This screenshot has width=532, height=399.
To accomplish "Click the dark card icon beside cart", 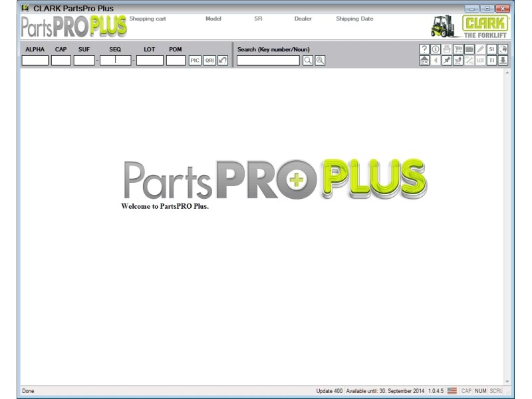I will 469,49.
